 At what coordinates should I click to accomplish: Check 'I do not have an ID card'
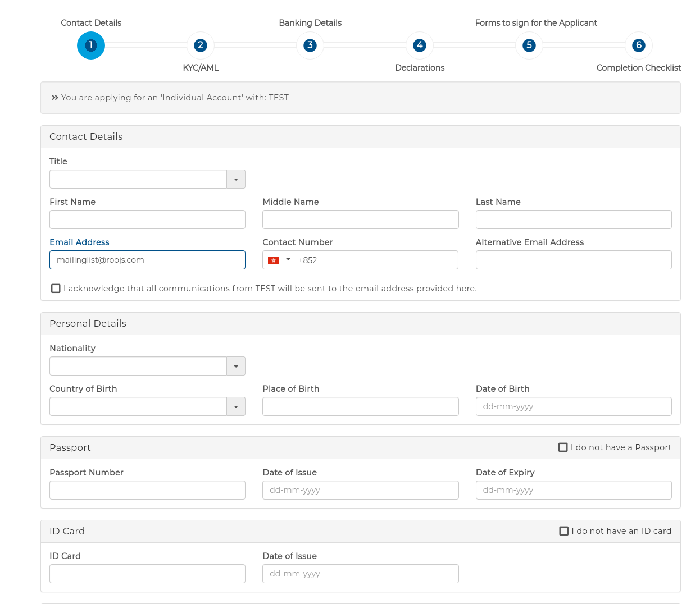click(564, 531)
